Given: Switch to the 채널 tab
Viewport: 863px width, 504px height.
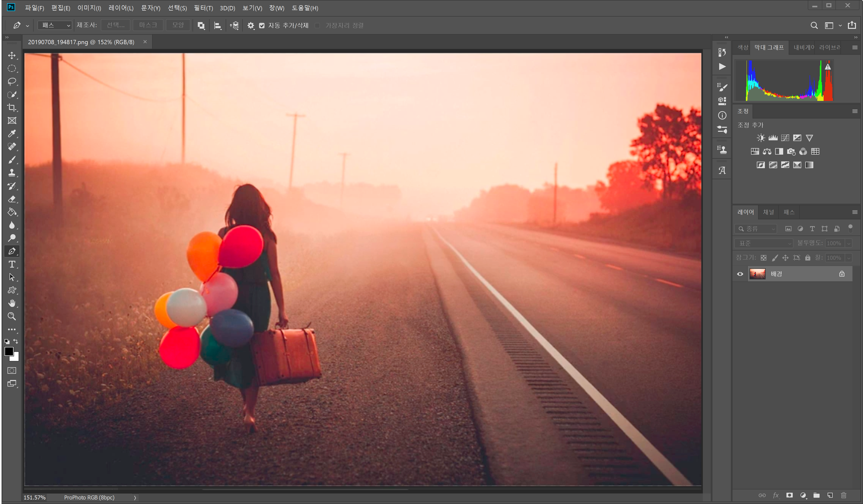Looking at the screenshot, I should pos(768,212).
